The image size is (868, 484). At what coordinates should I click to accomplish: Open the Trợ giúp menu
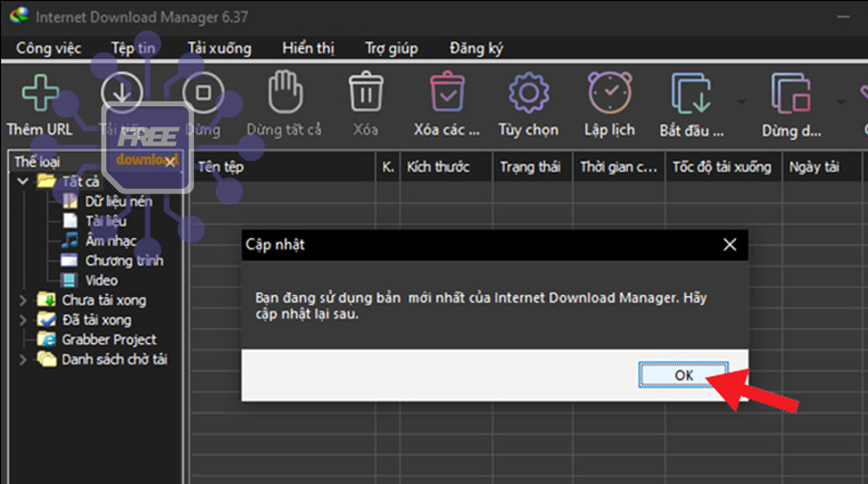392,48
